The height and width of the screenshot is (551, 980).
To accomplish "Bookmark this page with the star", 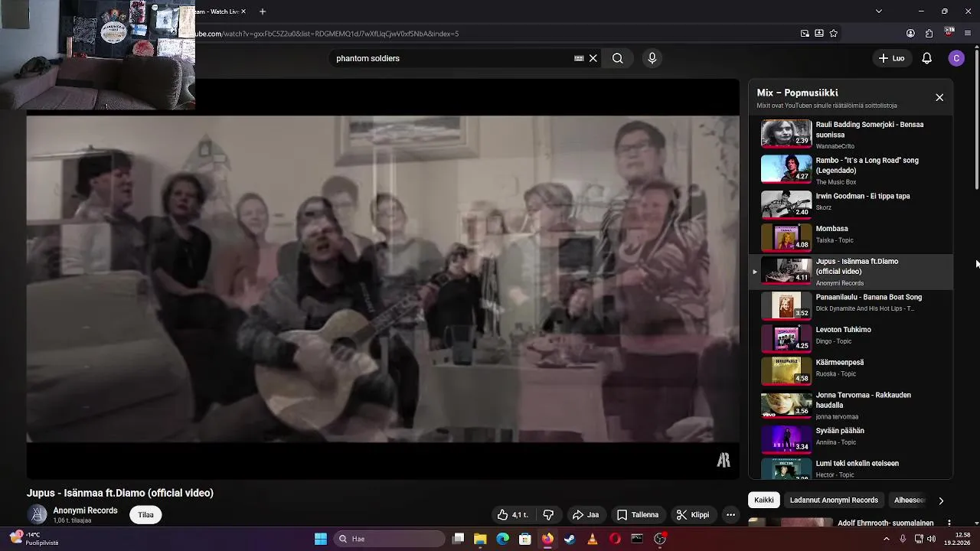I will click(x=834, y=34).
